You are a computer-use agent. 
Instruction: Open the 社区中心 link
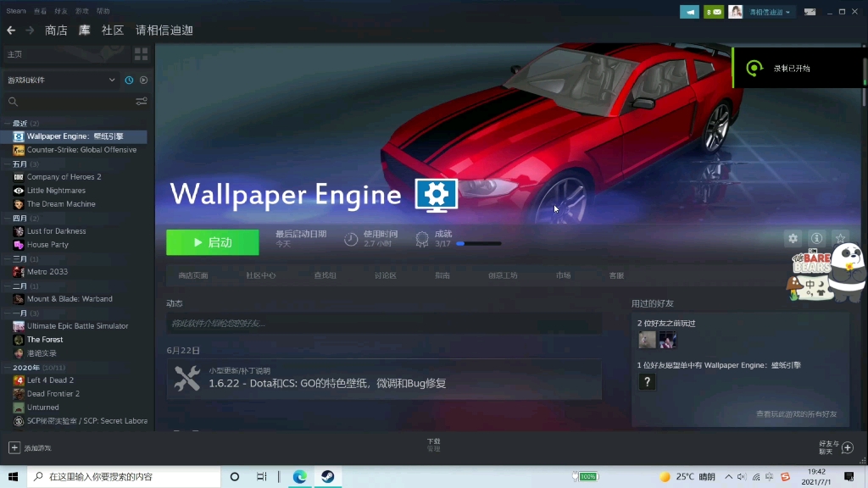(261, 275)
